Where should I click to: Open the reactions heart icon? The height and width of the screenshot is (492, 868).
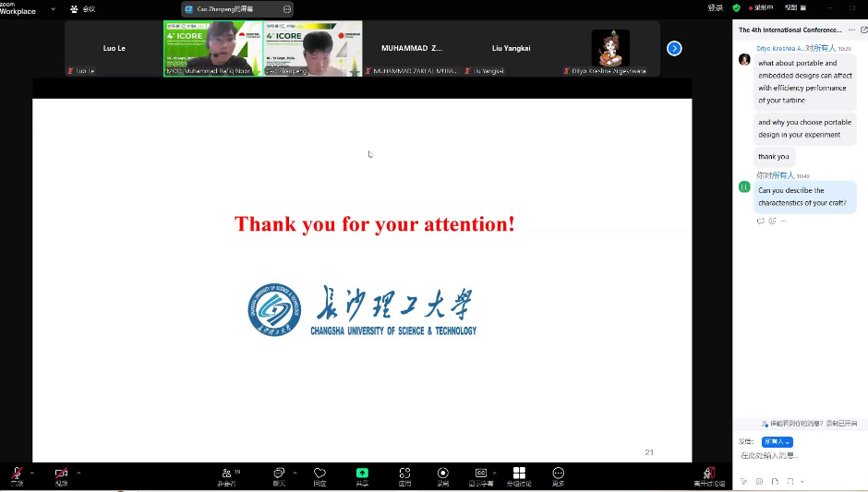319,474
